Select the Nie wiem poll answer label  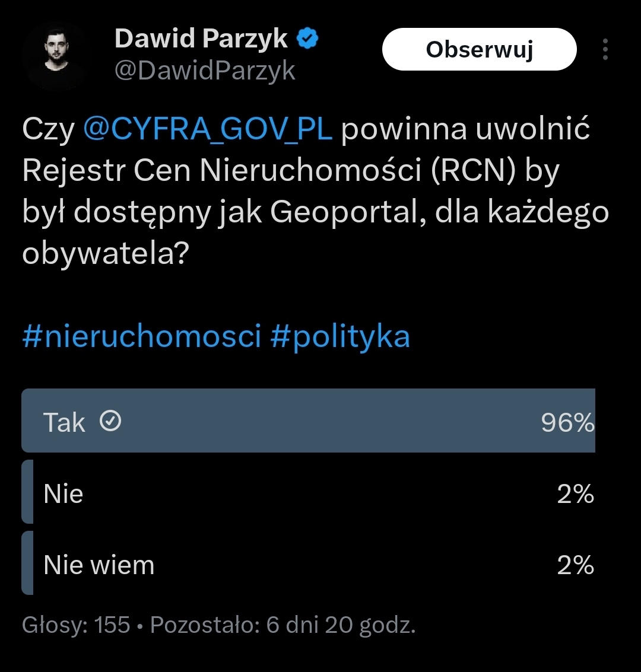[99, 565]
